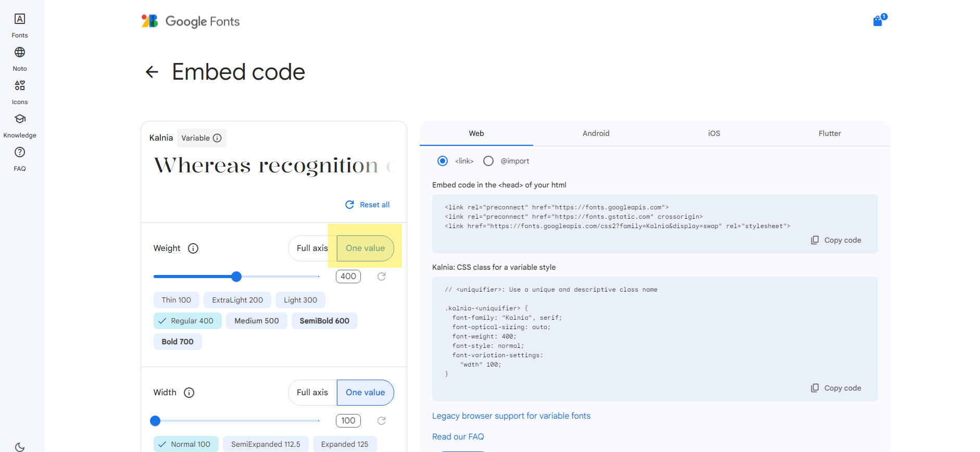Click the Kalnia font name label
Screen dimensions: 980x452
[161, 138]
